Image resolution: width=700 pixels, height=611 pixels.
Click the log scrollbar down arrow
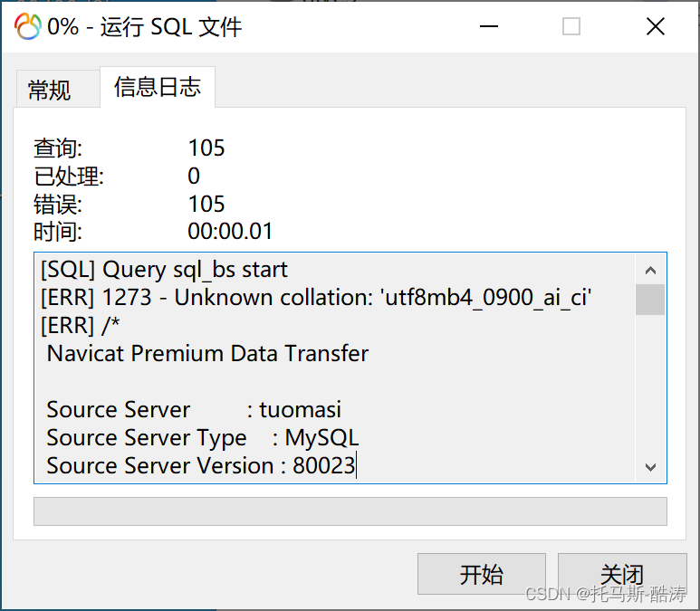(x=650, y=467)
